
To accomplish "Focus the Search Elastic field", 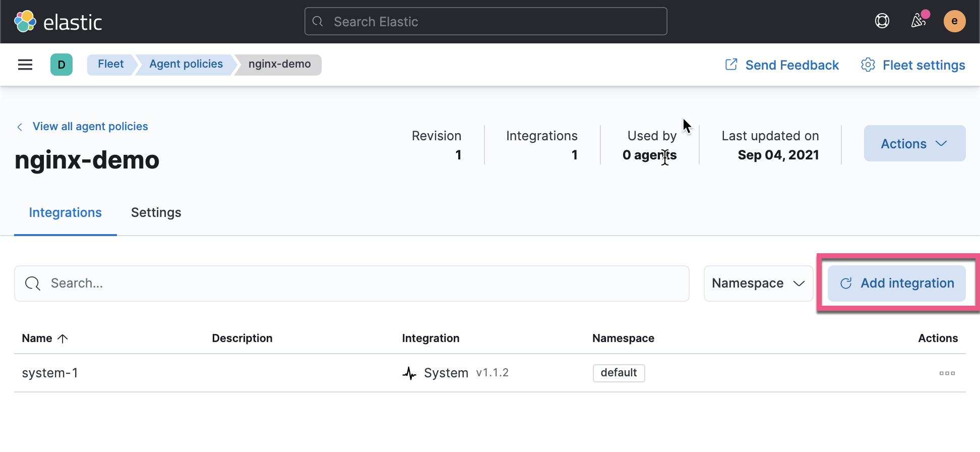I will 486,21.
